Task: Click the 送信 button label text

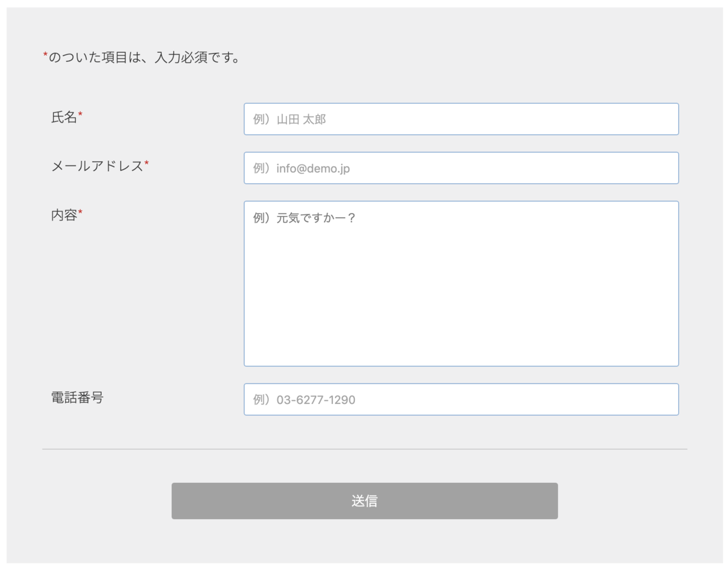Action: coord(364,500)
